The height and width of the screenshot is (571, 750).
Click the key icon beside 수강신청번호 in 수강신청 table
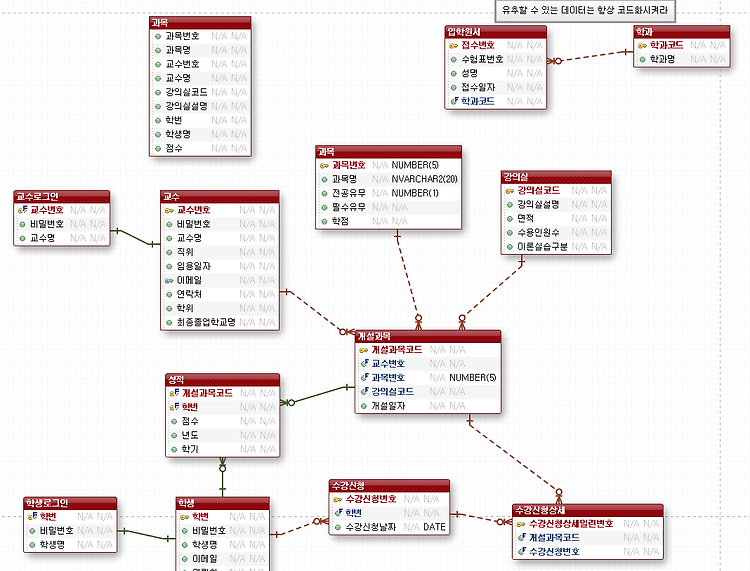337,499
